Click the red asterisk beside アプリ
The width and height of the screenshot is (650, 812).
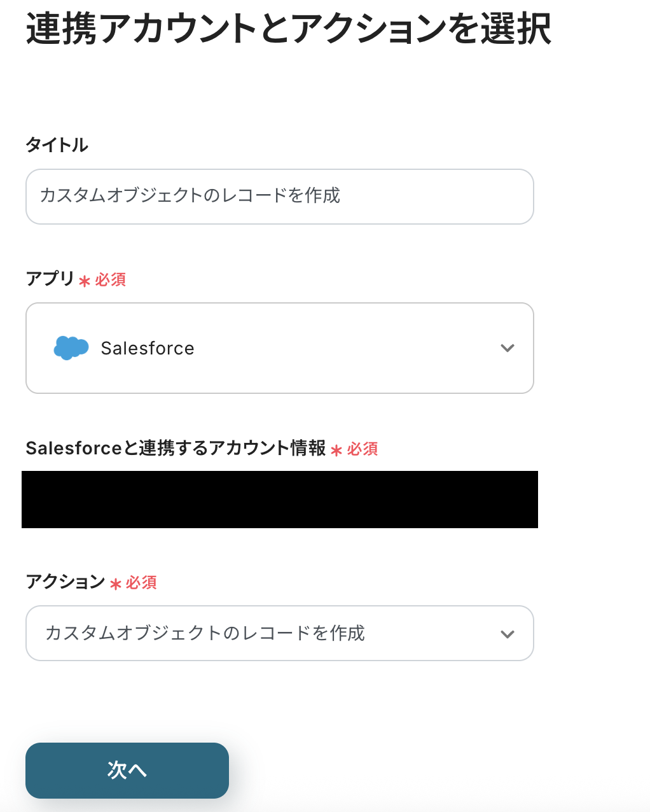[85, 281]
